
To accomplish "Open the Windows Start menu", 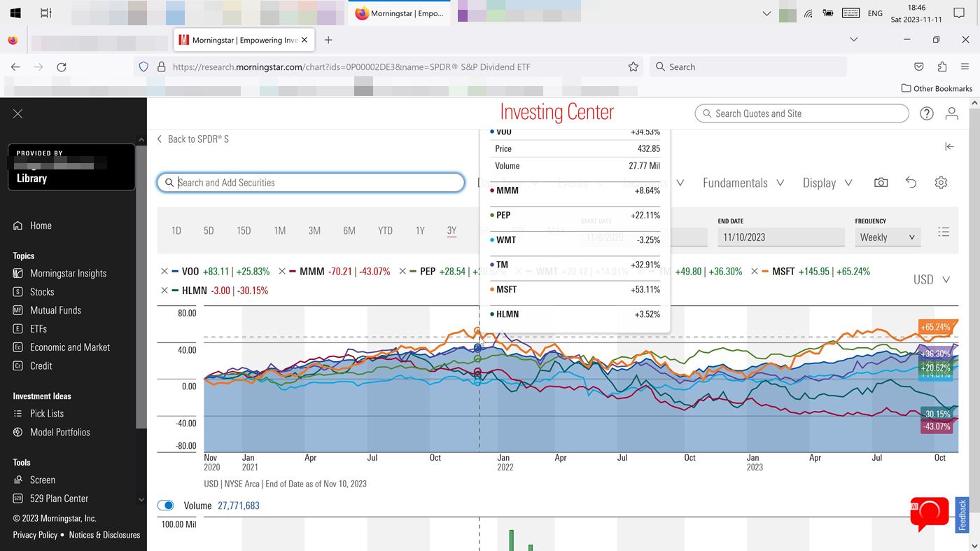I will coord(15,13).
